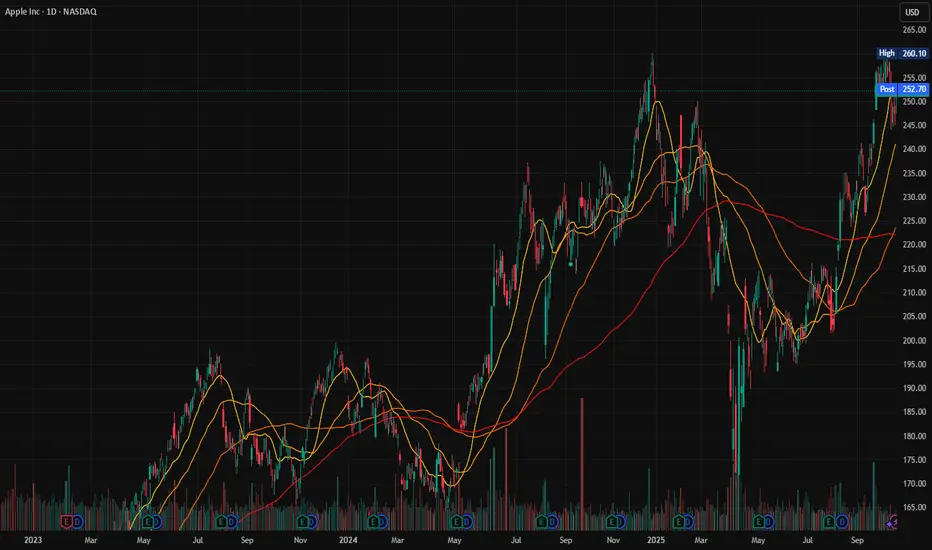
Task: Select the dividend D marker before Sep 2024
Action: 552,522
